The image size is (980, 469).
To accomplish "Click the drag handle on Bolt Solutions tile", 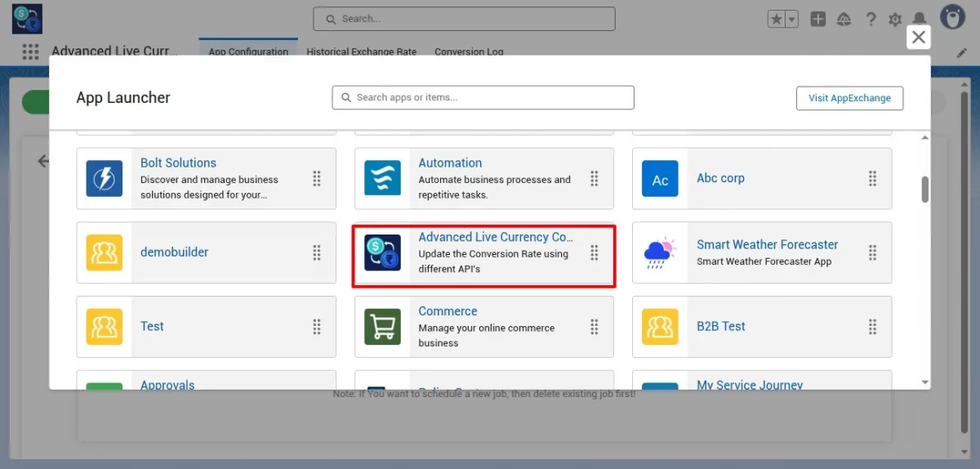I will tap(317, 178).
